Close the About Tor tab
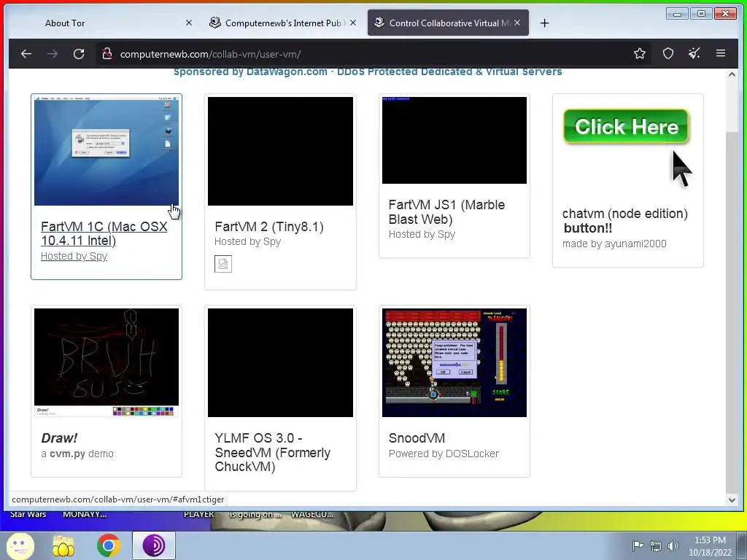 (189, 23)
